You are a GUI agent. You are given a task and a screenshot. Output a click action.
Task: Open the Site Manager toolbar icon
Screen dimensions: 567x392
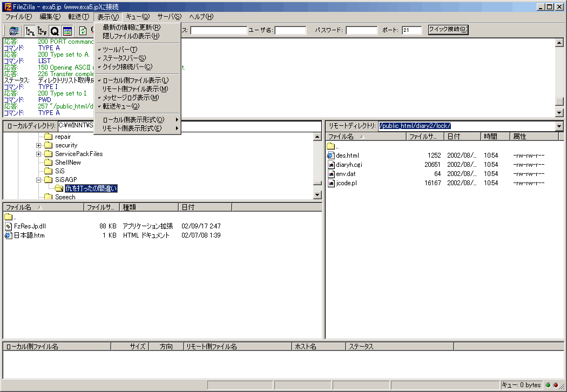[x=13, y=31]
